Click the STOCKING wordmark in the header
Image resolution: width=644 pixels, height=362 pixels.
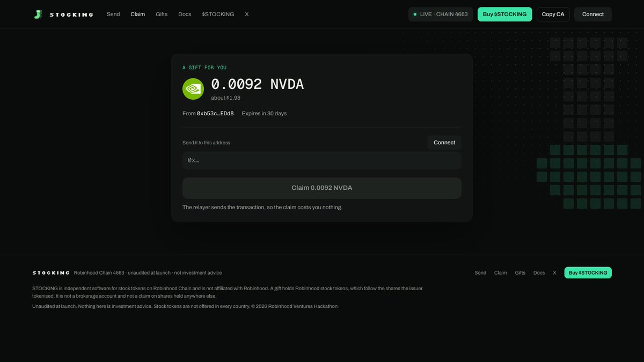click(71, 14)
